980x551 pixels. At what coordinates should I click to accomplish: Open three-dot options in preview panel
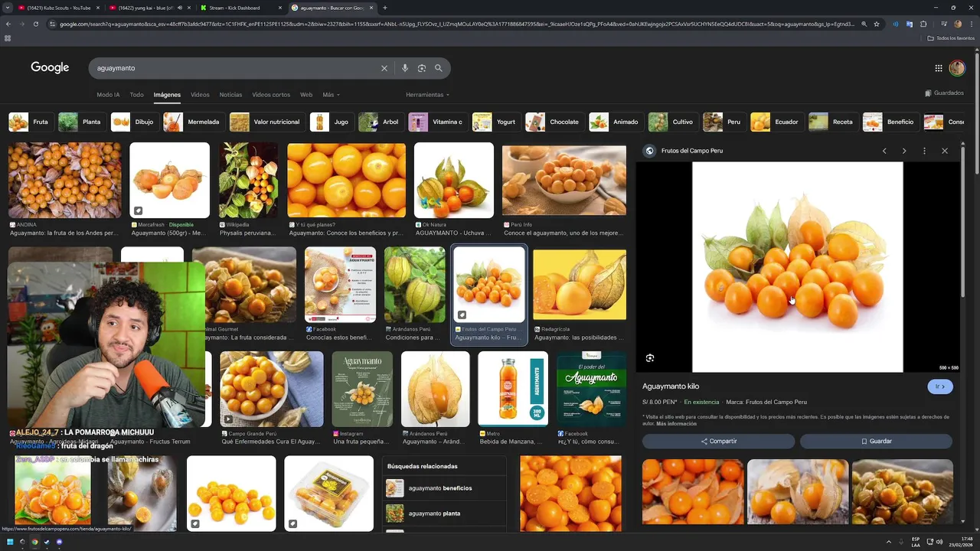[x=924, y=151]
